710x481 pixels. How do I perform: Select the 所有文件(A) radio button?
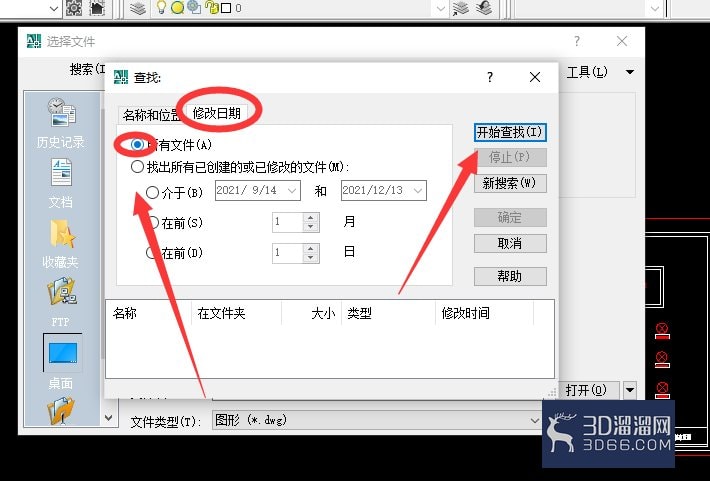(x=137, y=144)
